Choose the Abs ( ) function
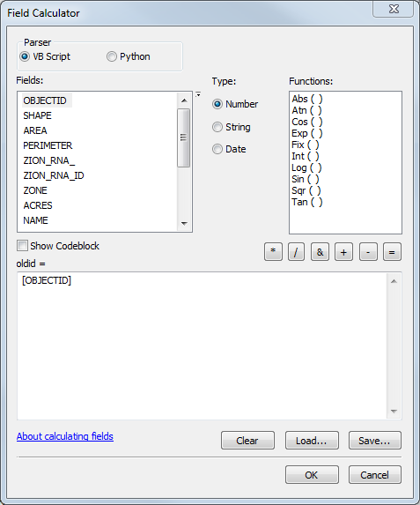 click(307, 99)
